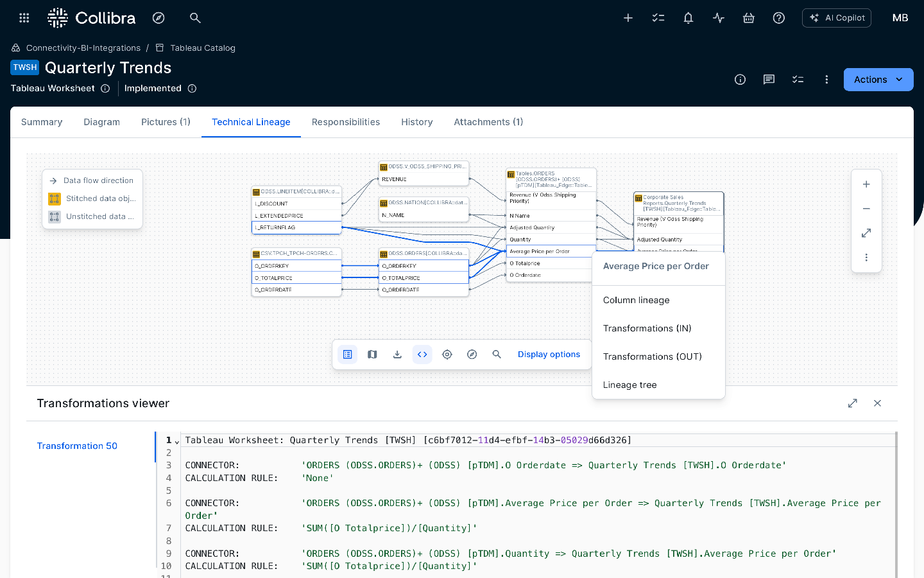Select Column lineage from context menu
The image size is (924, 578).
tap(636, 300)
